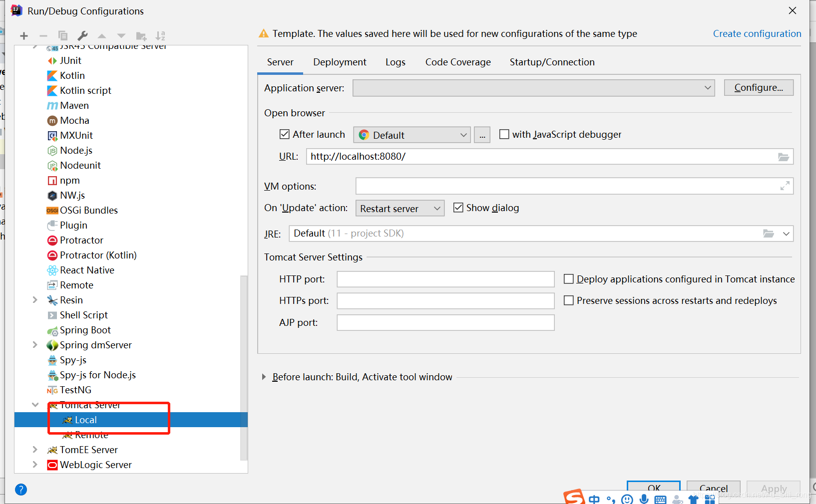The height and width of the screenshot is (504, 816).
Task: Open the JRE dropdown arrow
Action: [787, 234]
